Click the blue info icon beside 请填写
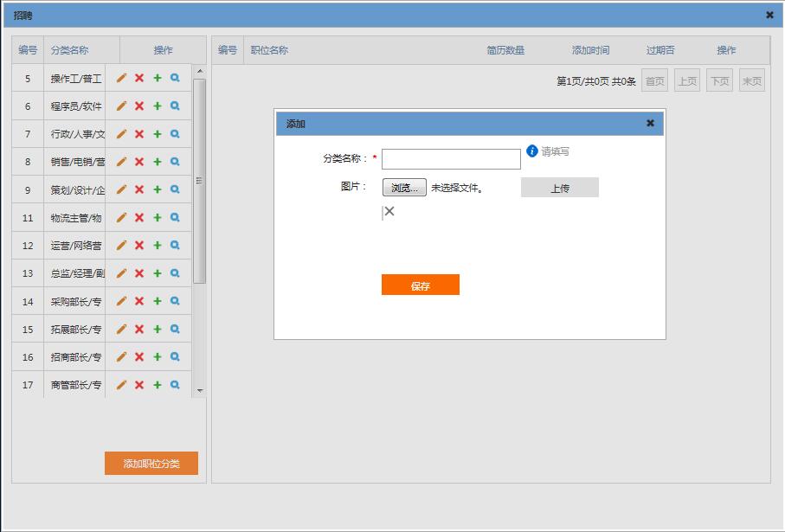785x532 pixels. (532, 151)
